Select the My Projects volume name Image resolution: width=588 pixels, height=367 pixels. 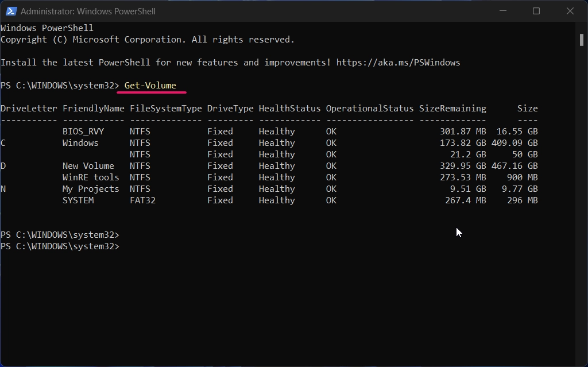[91, 189]
